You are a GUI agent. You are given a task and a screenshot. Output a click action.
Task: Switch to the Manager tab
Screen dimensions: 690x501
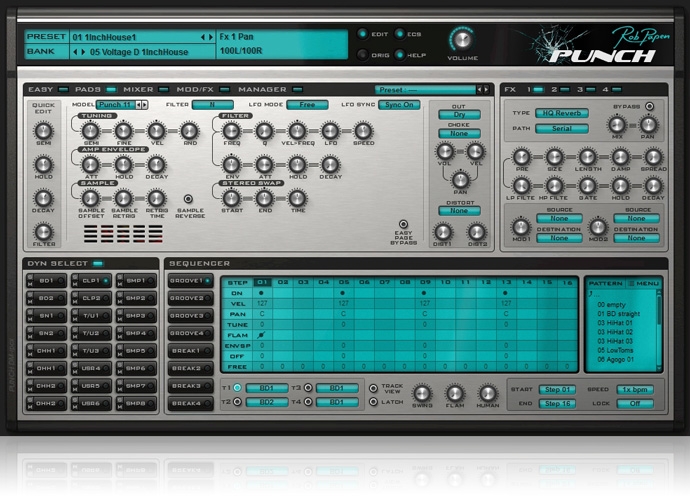pos(262,89)
